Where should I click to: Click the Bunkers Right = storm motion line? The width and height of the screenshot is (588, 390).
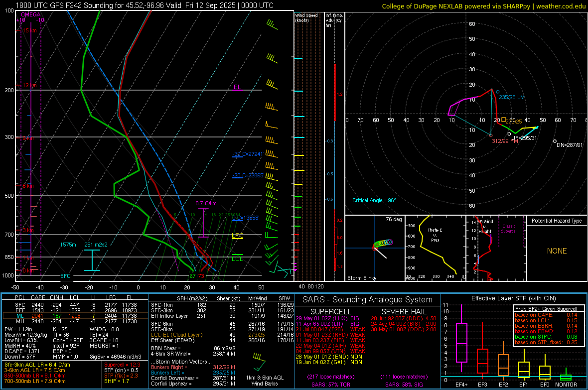tap(193, 367)
